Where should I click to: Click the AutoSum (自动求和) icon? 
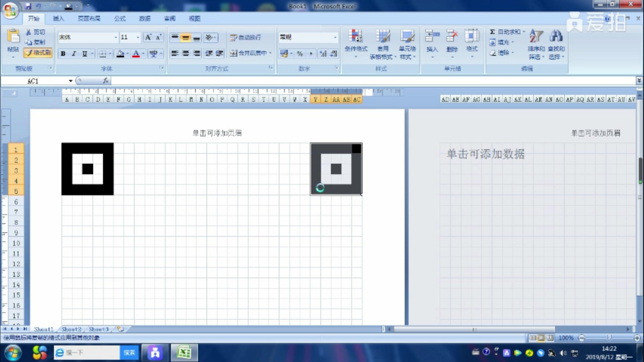click(492, 32)
